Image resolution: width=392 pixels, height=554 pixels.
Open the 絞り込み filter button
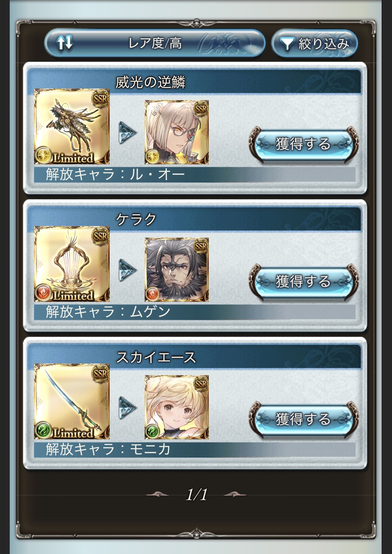pos(315,44)
